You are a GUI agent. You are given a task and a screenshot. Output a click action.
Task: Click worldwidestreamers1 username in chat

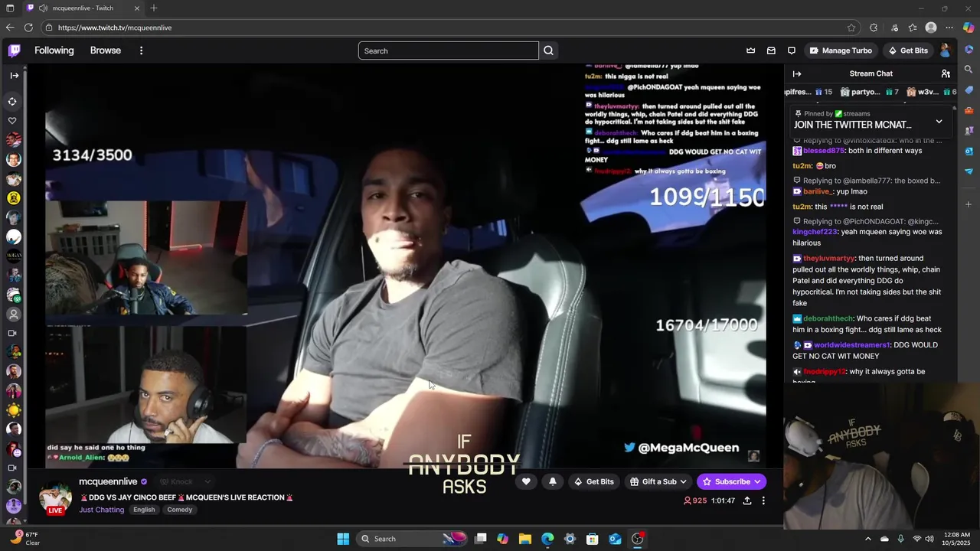pyautogui.click(x=852, y=345)
